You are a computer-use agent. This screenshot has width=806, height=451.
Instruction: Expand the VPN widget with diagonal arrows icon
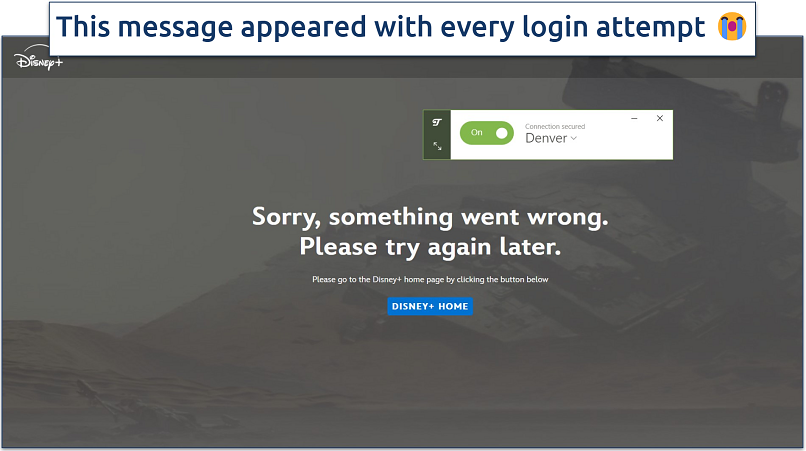[437, 146]
